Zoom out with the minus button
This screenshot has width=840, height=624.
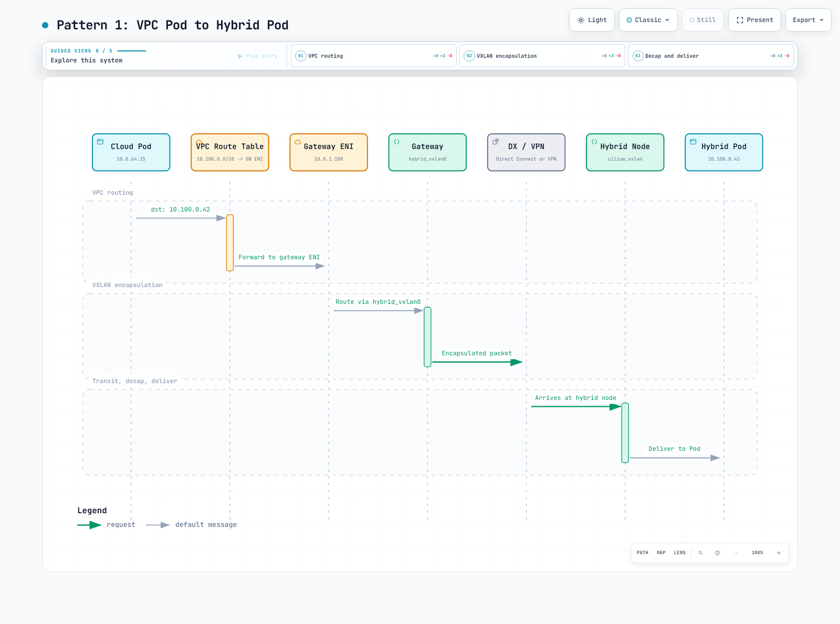(736, 553)
